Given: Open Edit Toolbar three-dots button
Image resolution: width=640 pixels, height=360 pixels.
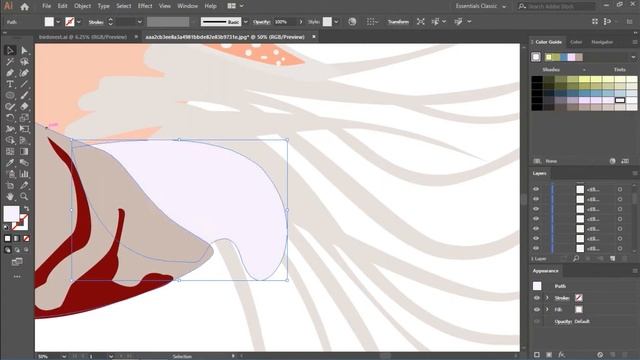Looking at the screenshot, I should click(17, 277).
